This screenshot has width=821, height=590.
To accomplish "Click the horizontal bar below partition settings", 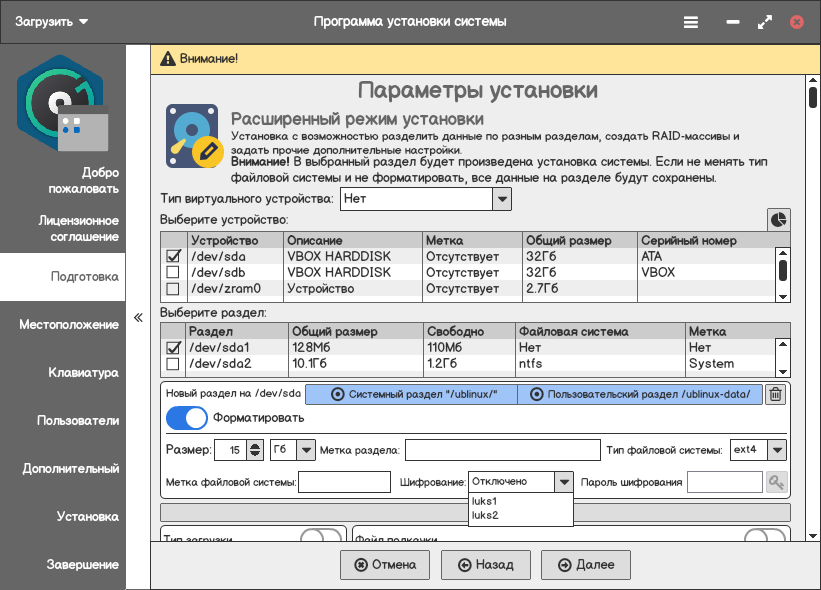I will point(475,513).
